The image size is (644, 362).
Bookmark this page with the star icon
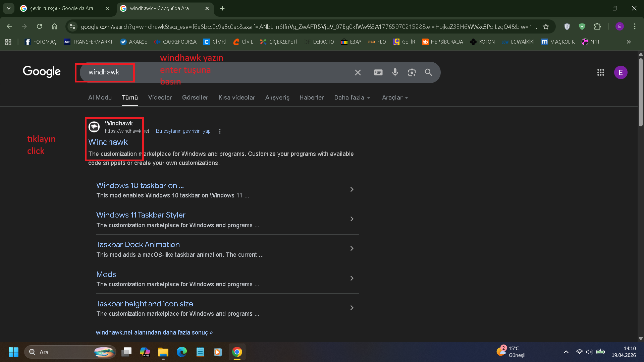click(546, 26)
